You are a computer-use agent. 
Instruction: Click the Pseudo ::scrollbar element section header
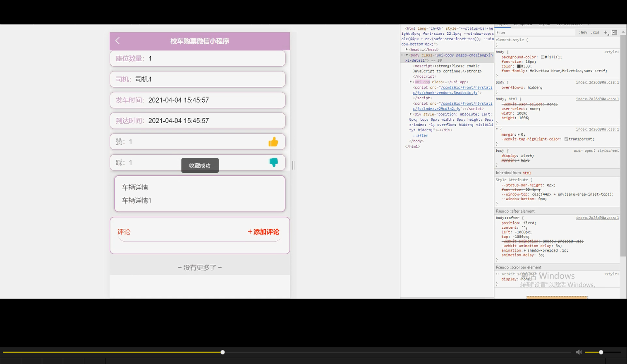[x=557, y=267]
